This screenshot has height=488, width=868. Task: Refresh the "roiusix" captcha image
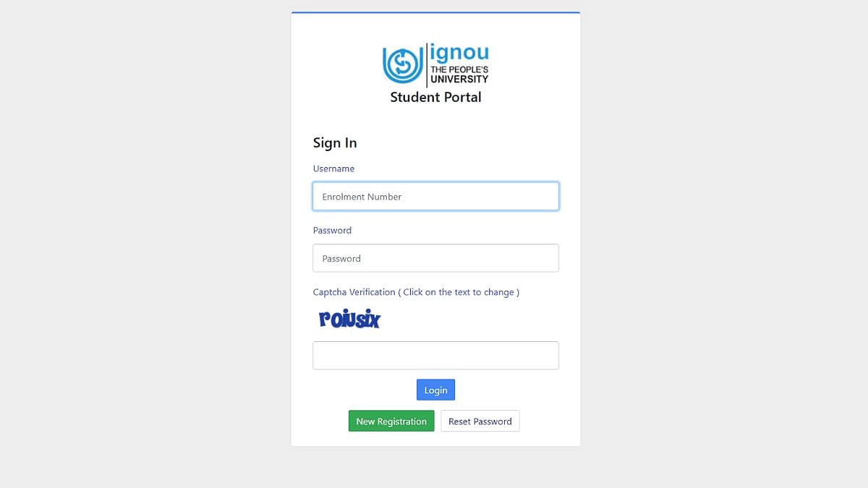click(349, 319)
